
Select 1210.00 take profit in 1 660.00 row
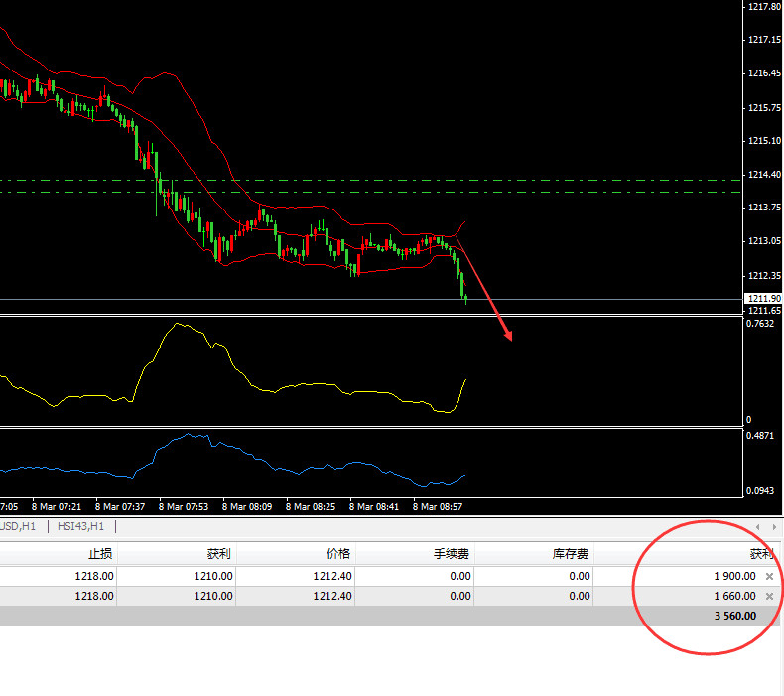click(x=213, y=596)
